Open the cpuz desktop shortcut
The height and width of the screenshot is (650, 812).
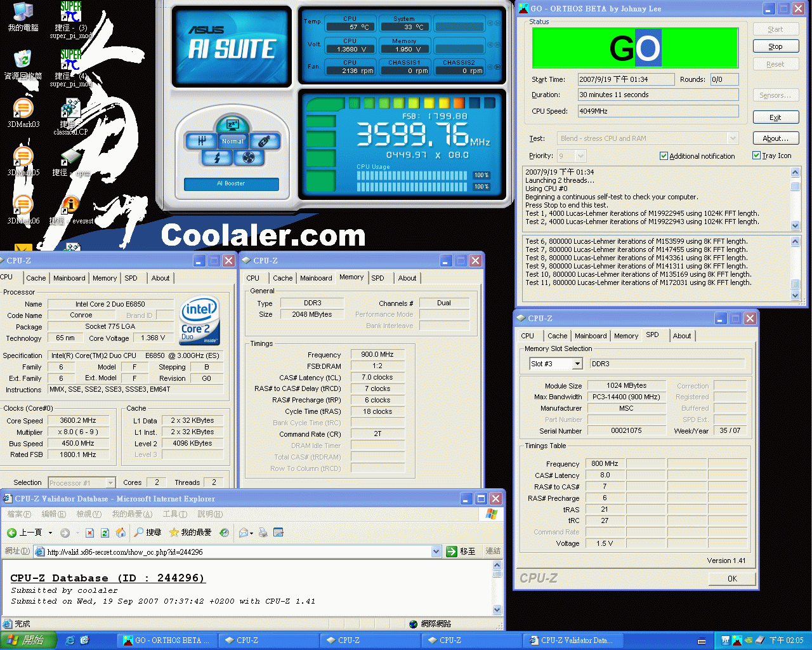(71, 162)
